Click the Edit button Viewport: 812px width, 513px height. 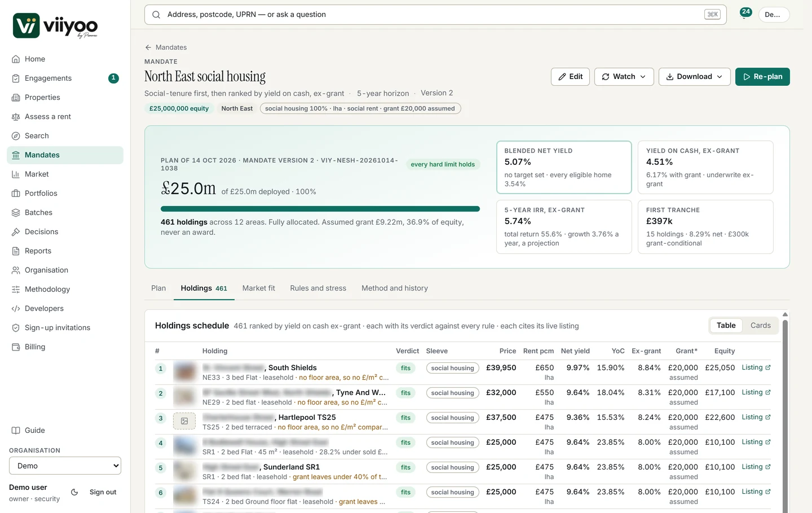pos(570,77)
